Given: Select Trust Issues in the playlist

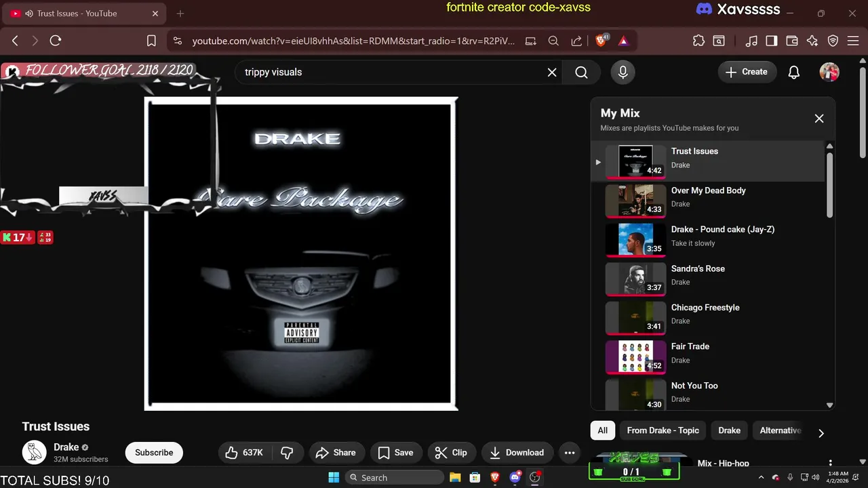Looking at the screenshot, I should [x=709, y=161].
